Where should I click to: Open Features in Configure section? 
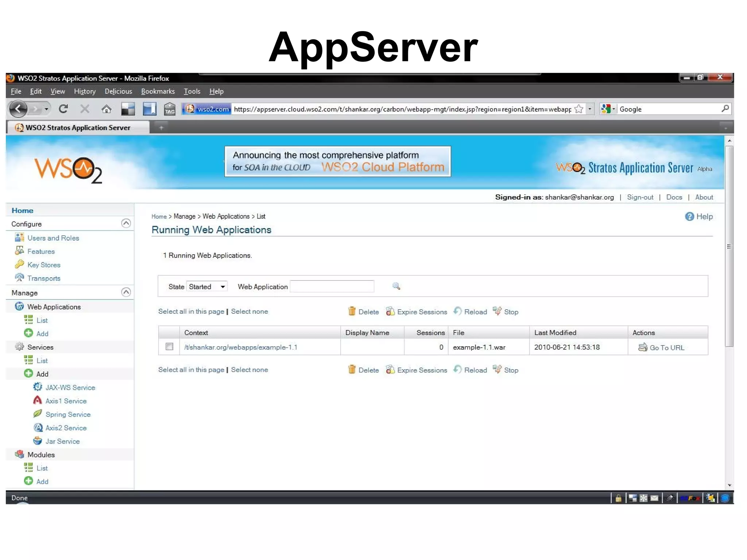coord(41,251)
